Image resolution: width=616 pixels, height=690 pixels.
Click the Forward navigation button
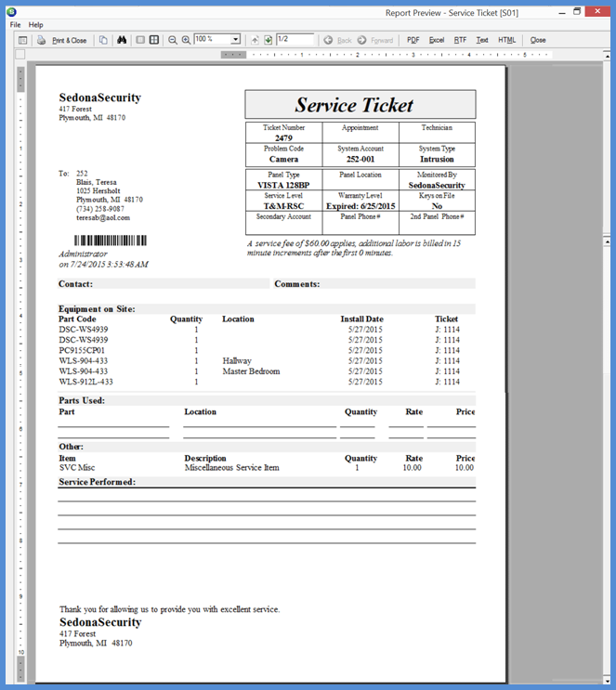(x=375, y=40)
